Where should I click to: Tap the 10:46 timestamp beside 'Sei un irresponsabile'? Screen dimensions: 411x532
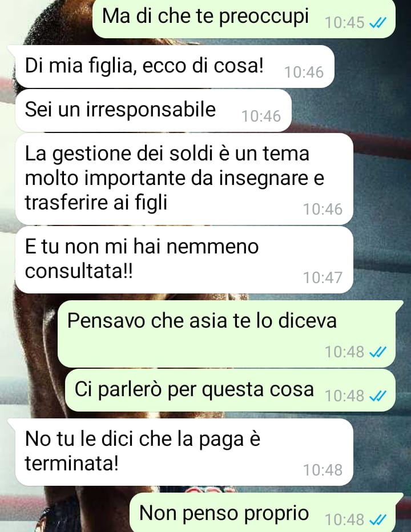tap(261, 116)
